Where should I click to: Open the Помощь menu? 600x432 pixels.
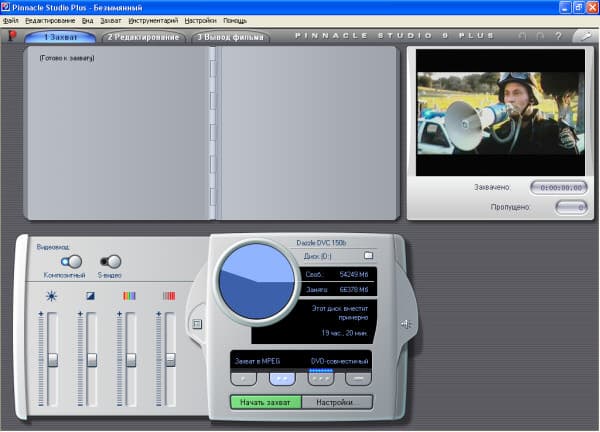pos(235,21)
